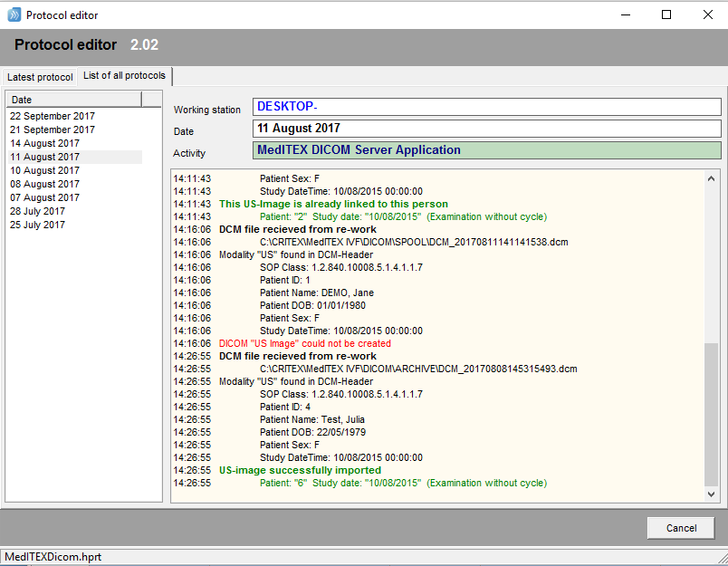Click the Cancel button
Viewport: 728px width, 566px height.
click(681, 528)
